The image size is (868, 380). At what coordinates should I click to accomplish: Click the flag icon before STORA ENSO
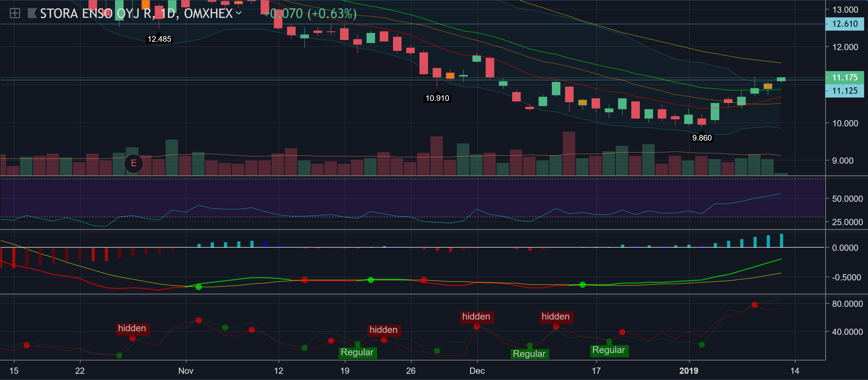32,13
